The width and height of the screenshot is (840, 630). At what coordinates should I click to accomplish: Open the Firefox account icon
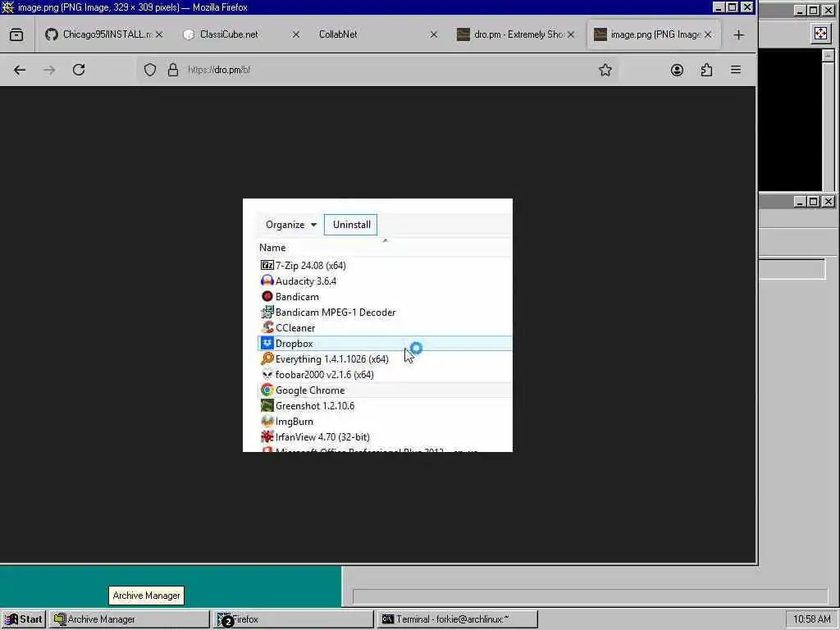pos(677,70)
